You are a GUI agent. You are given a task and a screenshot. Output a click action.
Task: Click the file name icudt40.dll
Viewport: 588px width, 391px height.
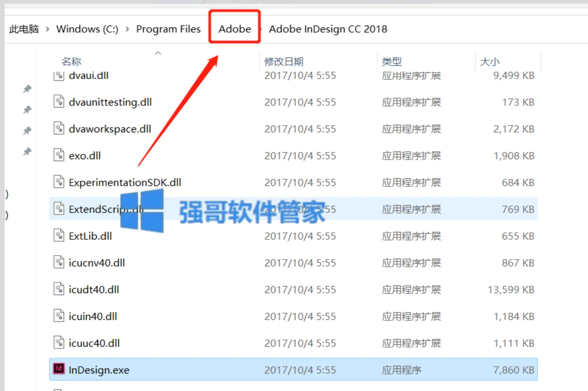pos(94,290)
